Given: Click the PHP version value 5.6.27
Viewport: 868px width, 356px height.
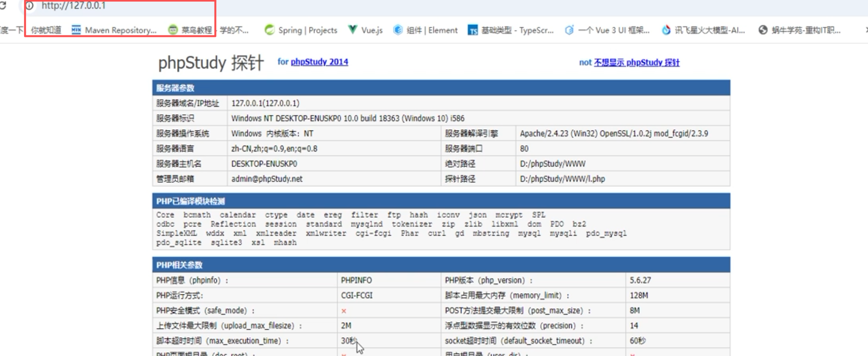Looking at the screenshot, I should (640, 280).
